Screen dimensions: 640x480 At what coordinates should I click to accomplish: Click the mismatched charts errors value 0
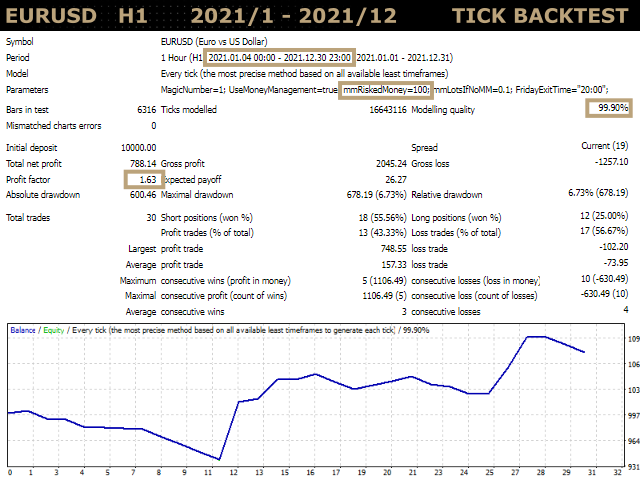point(153,126)
